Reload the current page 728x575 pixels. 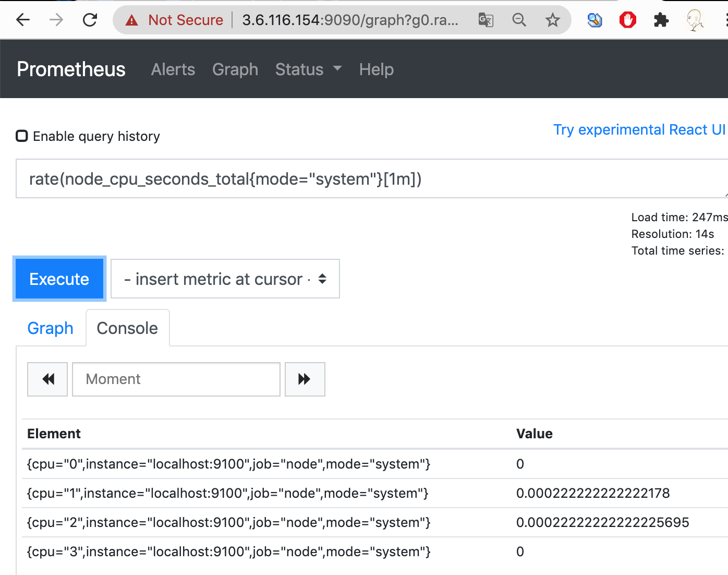click(90, 20)
